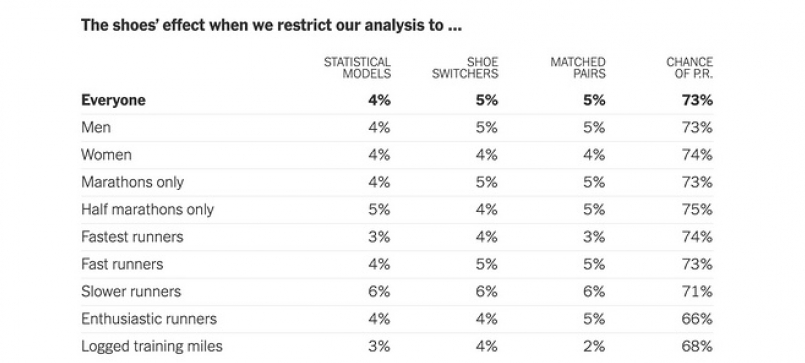Select the Fast runners row label
Image resolution: width=805 pixels, height=363 pixels.
[122, 264]
